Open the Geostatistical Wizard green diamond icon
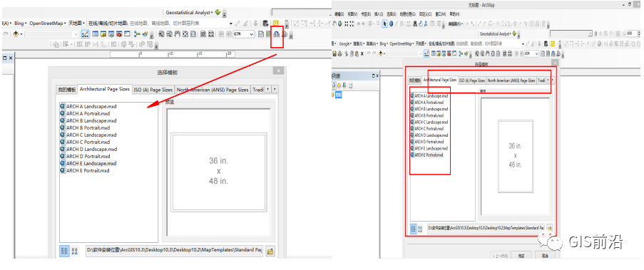Screen dimensions: 644x270 [x=218, y=12]
